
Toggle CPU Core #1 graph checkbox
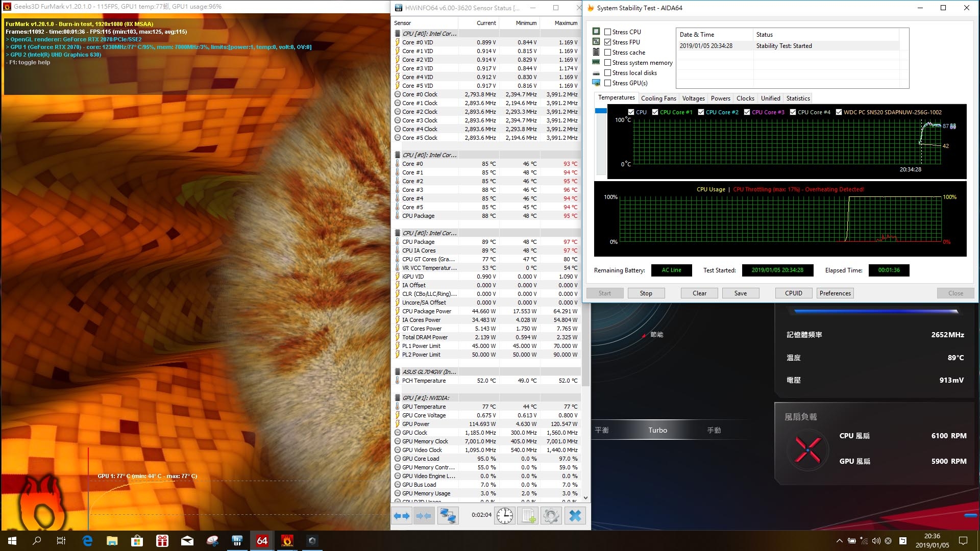coord(655,112)
